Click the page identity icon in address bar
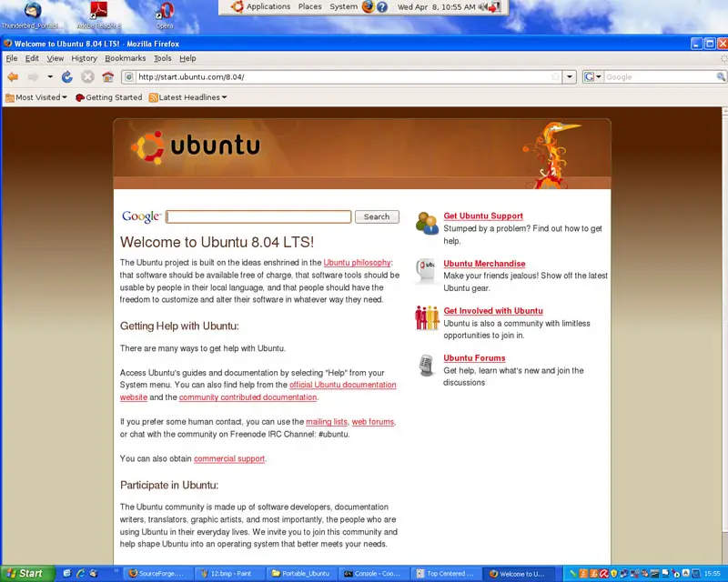Viewport: 728px width, 582px height. (x=129, y=77)
